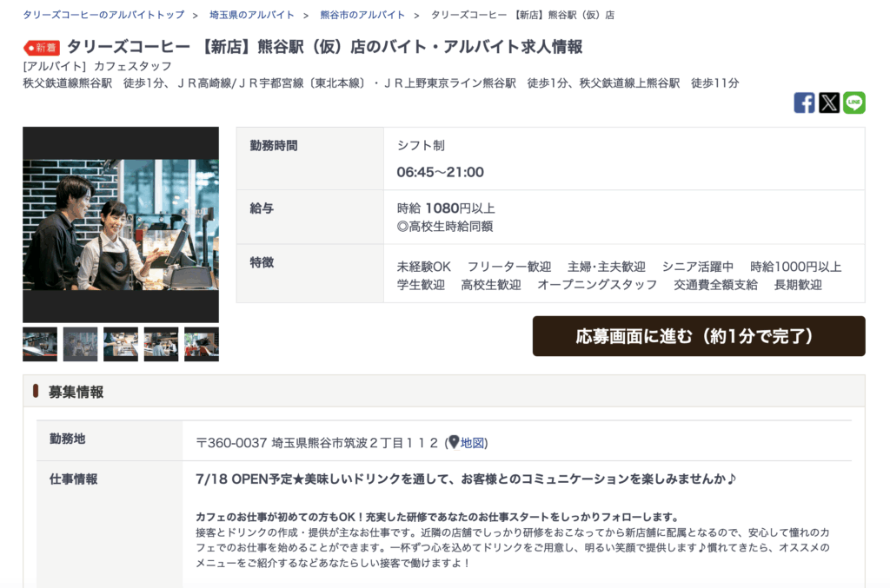The width and height of the screenshot is (890, 588).
Task: Click the 時給1000円以上 feature tag
Action: coord(796,267)
